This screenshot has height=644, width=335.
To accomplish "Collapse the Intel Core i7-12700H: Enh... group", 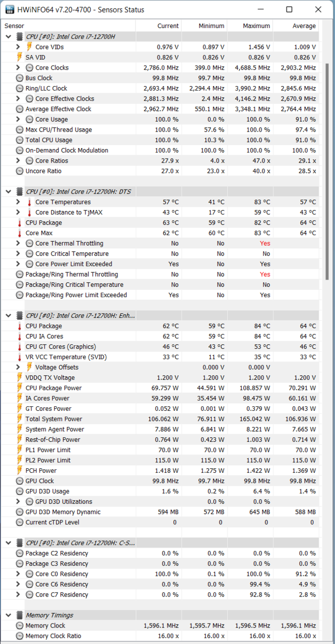I will pos(8,316).
